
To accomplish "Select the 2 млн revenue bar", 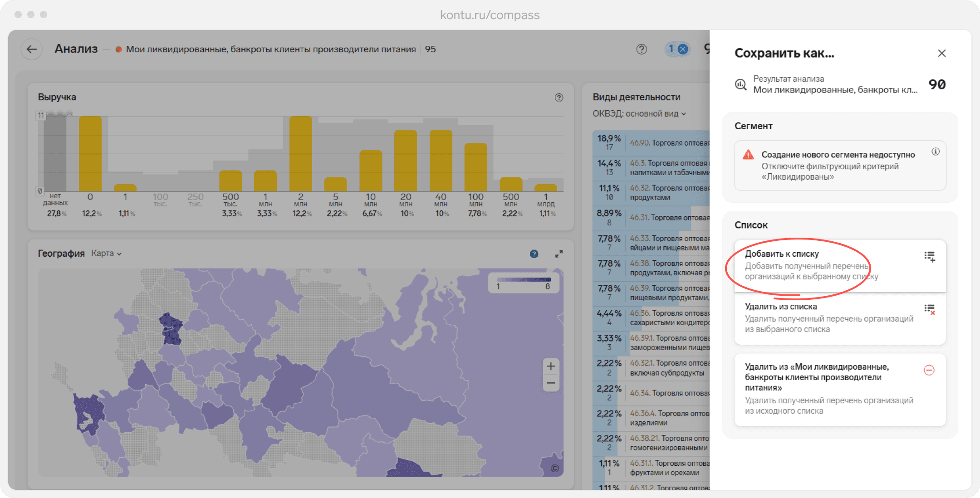I will 301,154.
